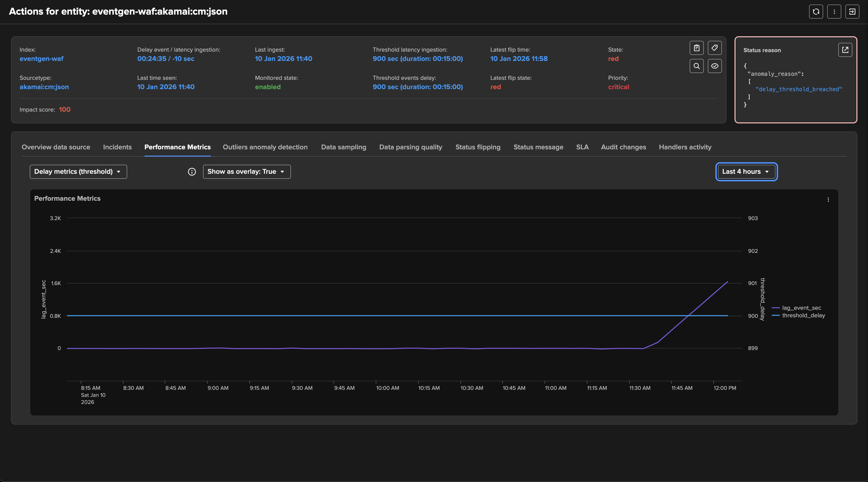Open the Last 4 hours time range picker

click(x=746, y=172)
